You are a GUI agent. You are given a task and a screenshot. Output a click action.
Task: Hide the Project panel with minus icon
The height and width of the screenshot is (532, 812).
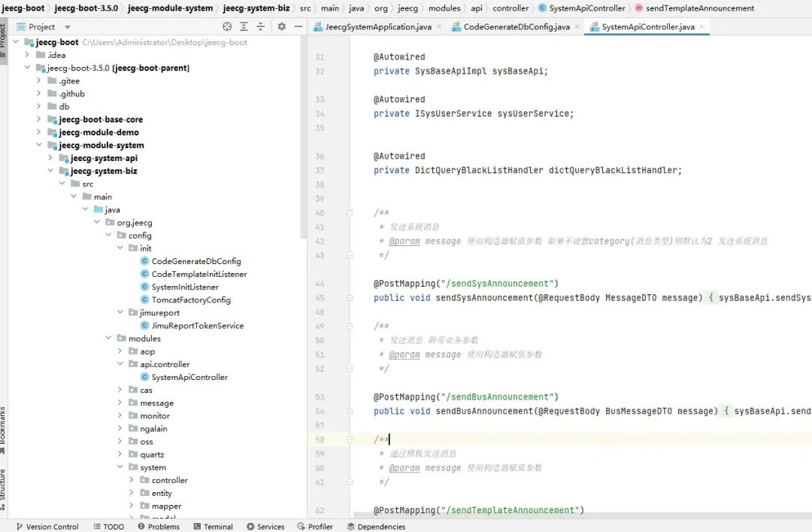[298, 26]
